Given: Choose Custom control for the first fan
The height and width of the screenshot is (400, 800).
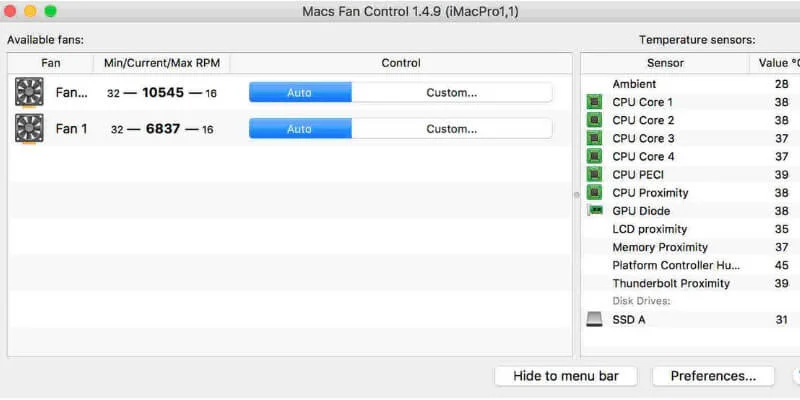Looking at the screenshot, I should click(452, 92).
